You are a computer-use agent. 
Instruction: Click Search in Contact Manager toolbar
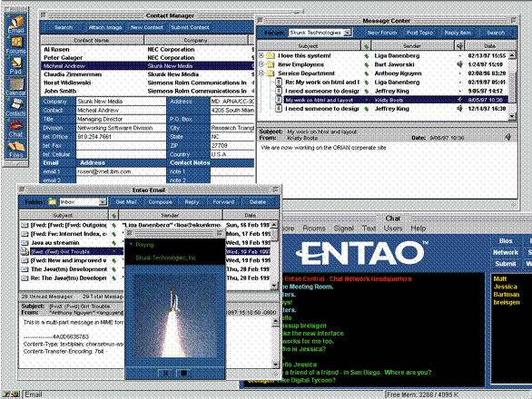pos(64,27)
